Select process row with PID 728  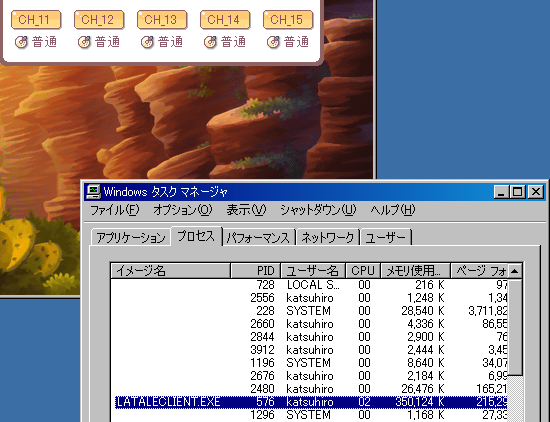[309, 285]
